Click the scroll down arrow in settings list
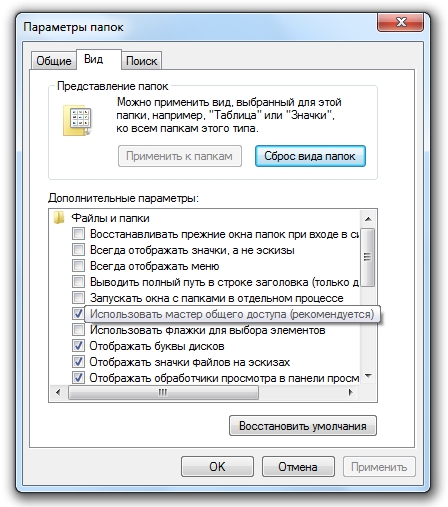This screenshot has height=507, width=448. pyautogui.click(x=368, y=376)
